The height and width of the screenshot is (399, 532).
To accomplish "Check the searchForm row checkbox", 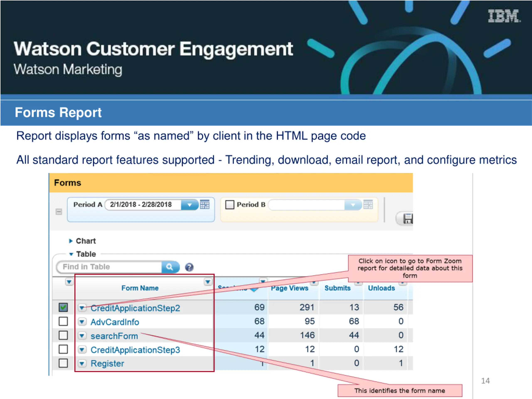I will 63,335.
